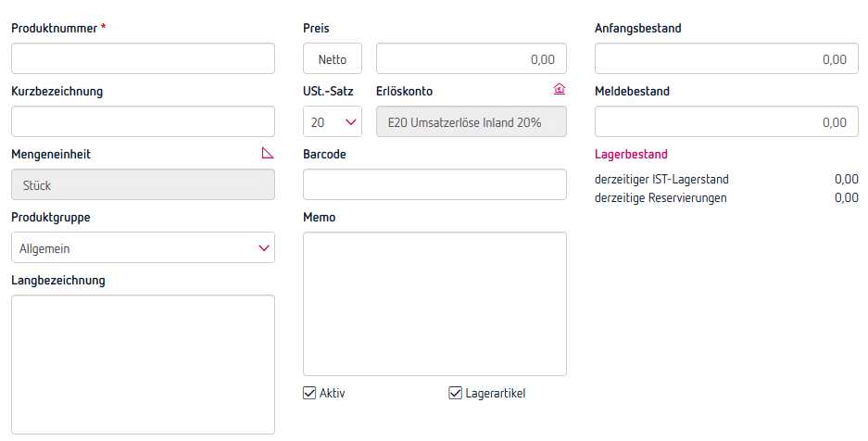
Task: Focus the Anfangsbestand input field
Action: [x=725, y=59]
